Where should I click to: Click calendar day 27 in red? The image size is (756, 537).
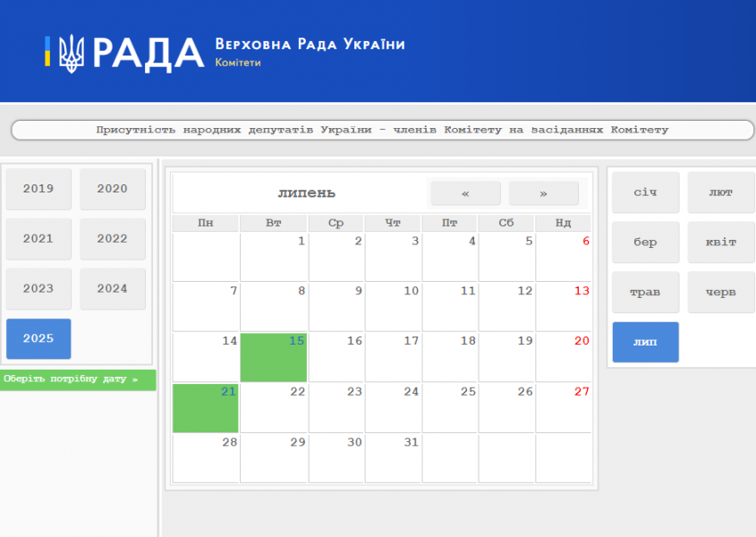click(x=563, y=408)
